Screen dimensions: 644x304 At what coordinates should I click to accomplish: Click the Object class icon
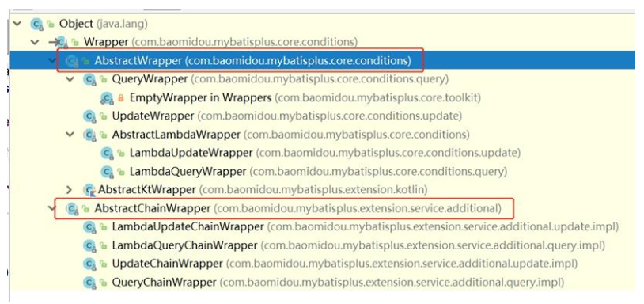[x=36, y=24]
